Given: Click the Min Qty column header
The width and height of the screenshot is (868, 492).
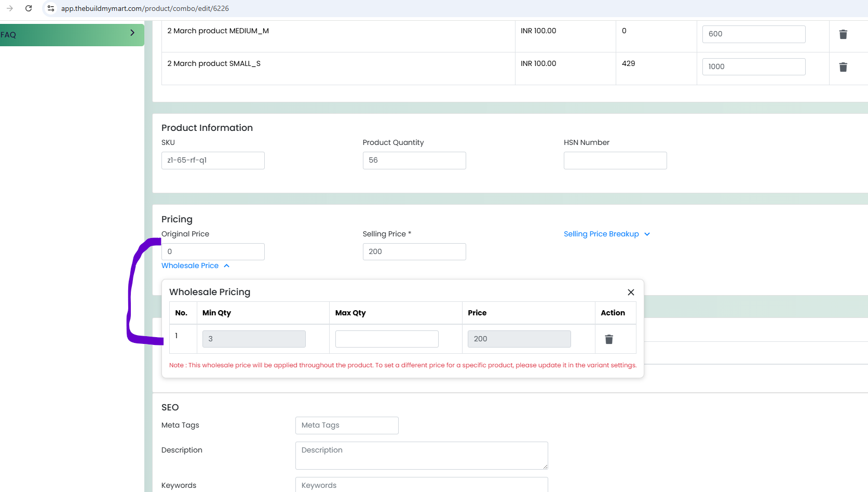Looking at the screenshot, I should pos(216,313).
